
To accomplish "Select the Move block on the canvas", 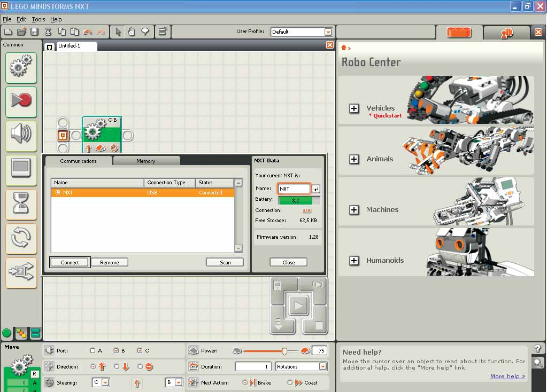I will (x=102, y=135).
